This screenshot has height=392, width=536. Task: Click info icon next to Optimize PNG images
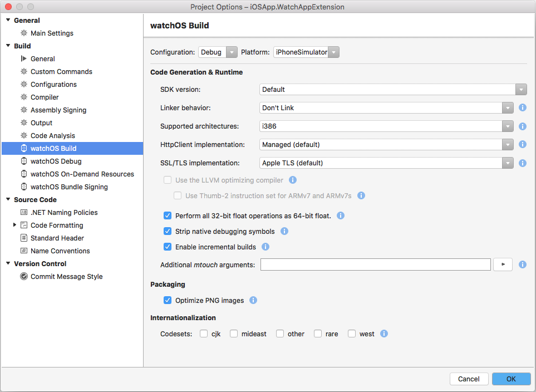253,300
